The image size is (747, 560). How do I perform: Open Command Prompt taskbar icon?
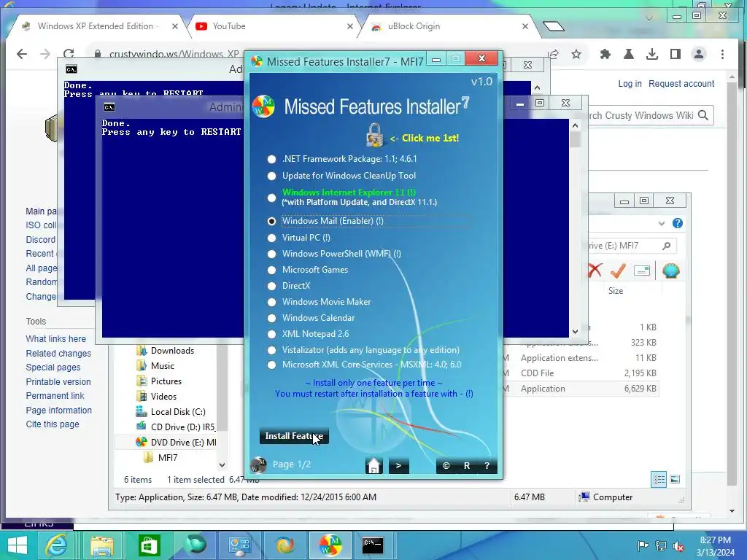click(x=373, y=545)
